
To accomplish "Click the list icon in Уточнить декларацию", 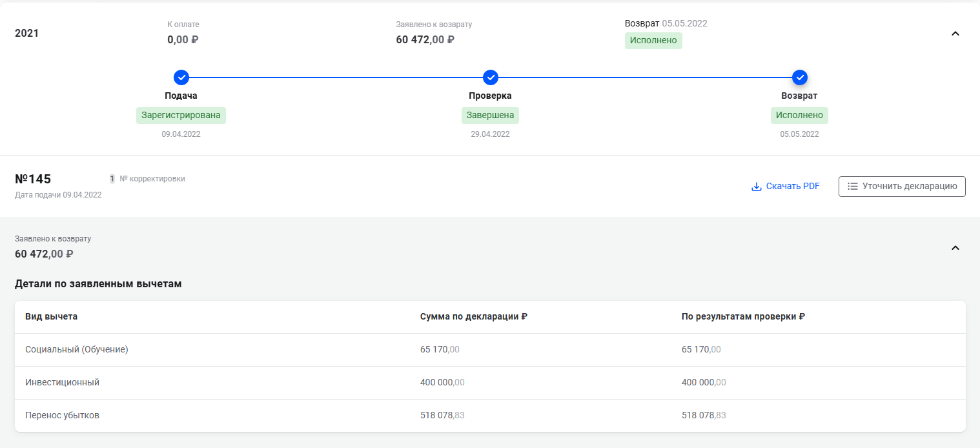I will pos(852,187).
